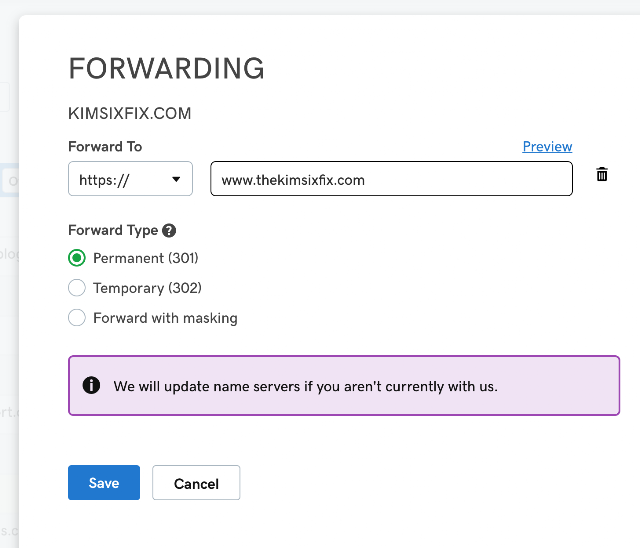Click the Permanent (301) label text
640x548 pixels.
[146, 258]
